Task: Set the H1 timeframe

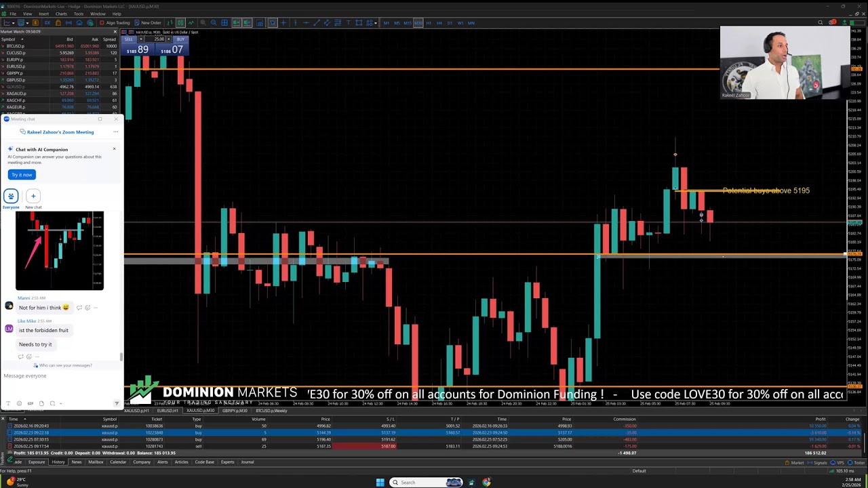Action: pos(429,22)
